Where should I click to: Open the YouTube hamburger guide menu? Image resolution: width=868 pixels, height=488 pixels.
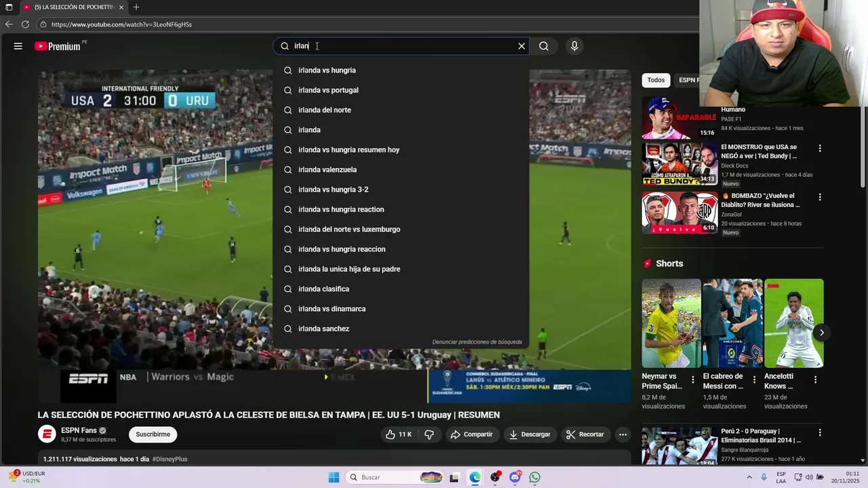[18, 46]
